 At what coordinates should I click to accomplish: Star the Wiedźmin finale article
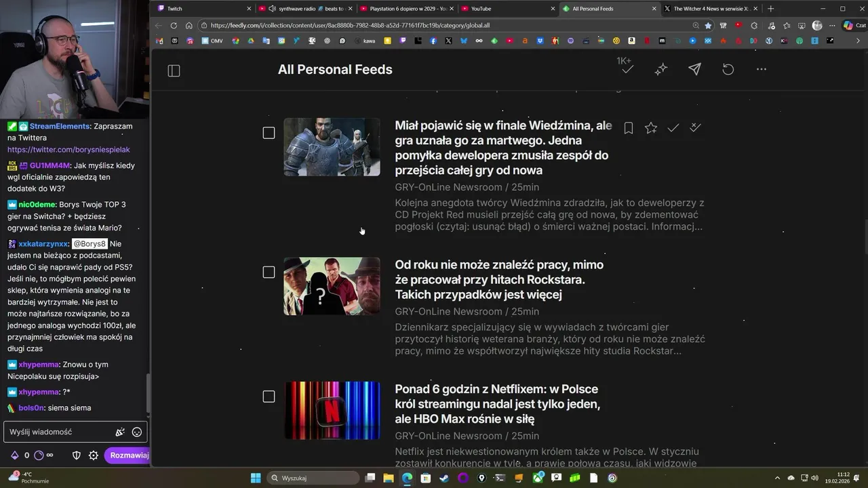point(651,128)
